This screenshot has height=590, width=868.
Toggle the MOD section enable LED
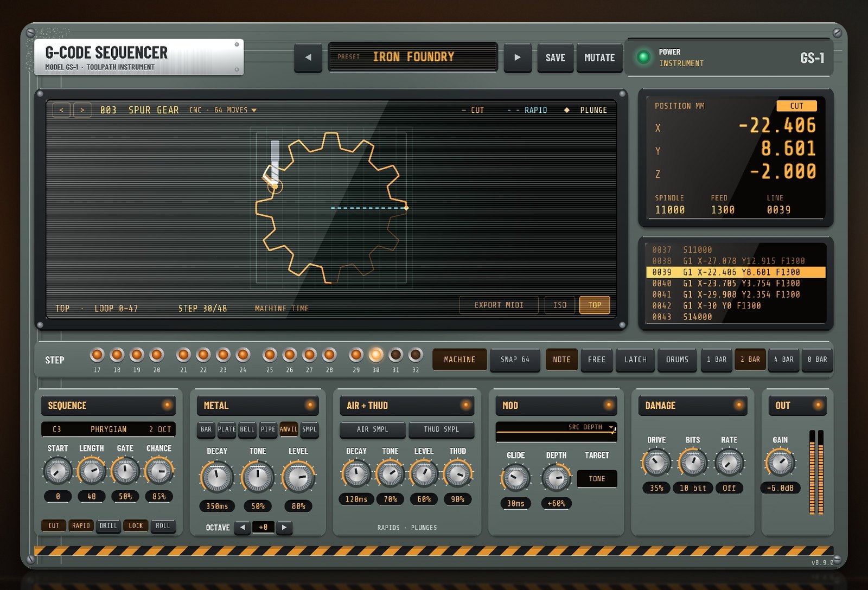click(x=609, y=405)
